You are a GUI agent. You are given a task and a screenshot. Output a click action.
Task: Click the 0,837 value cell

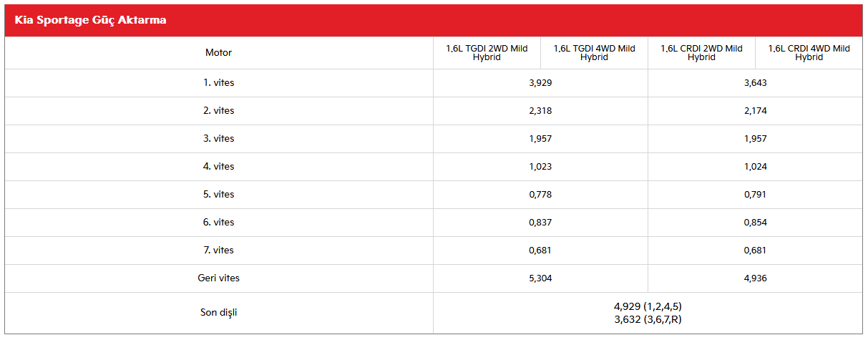[540, 223]
